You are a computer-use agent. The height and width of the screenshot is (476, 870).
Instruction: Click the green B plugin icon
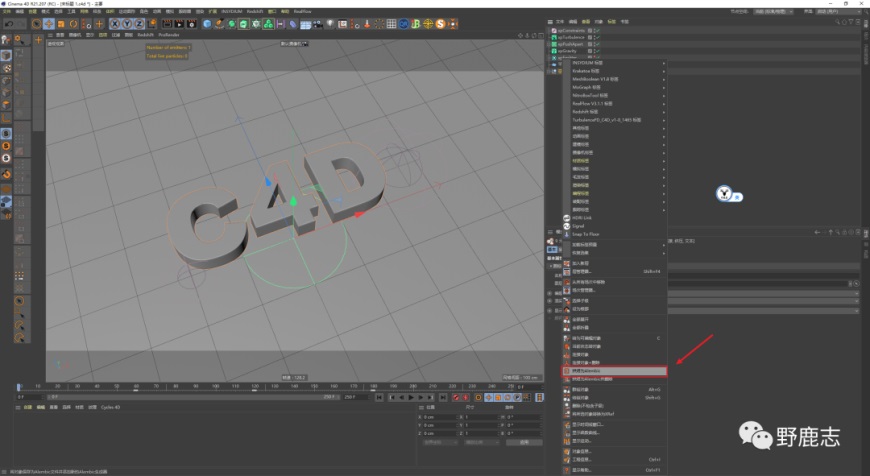pyautogui.click(x=416, y=24)
